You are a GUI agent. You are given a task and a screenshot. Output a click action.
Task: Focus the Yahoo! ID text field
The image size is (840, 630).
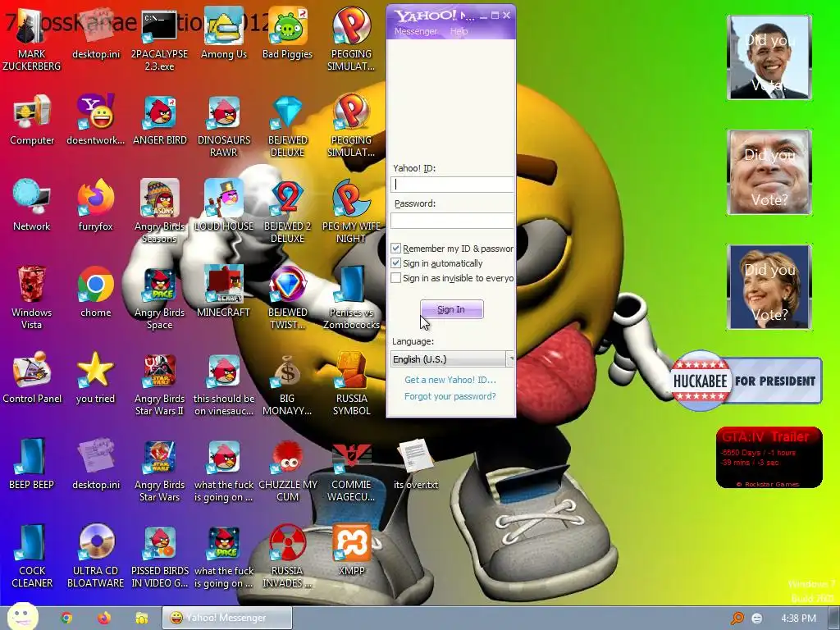click(x=452, y=185)
